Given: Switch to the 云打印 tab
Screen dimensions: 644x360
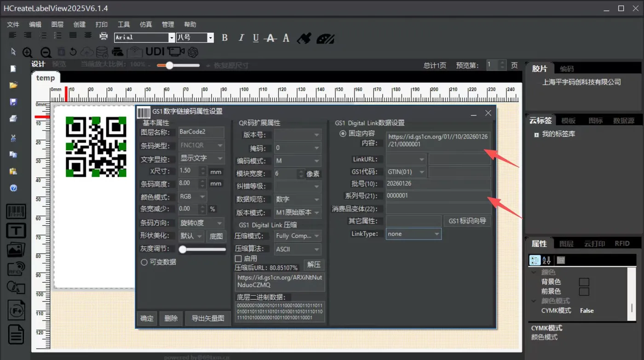Looking at the screenshot, I should [595, 244].
